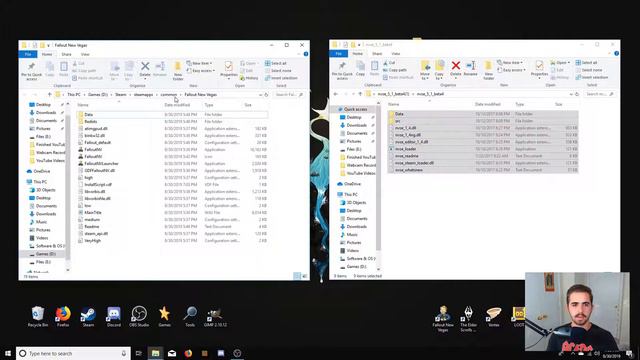Screen dimensions: 640x360
Task: Click File Explorer on the taskbar
Action: point(155,353)
